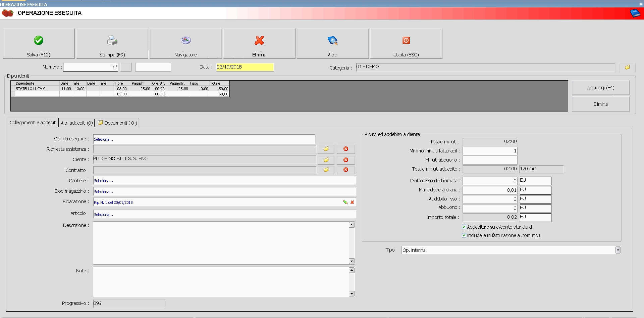The height and width of the screenshot is (318, 644).
Task: Open the Categoria folder browse button
Action: pyautogui.click(x=627, y=67)
